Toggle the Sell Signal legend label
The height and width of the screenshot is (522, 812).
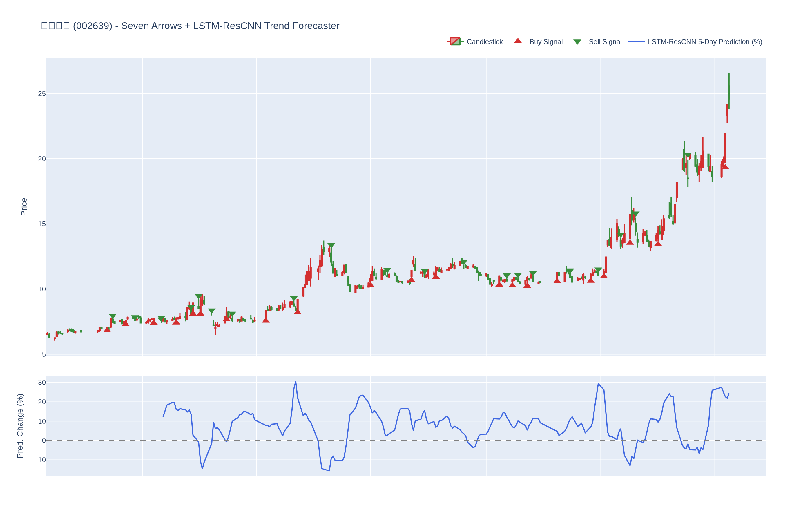point(605,42)
